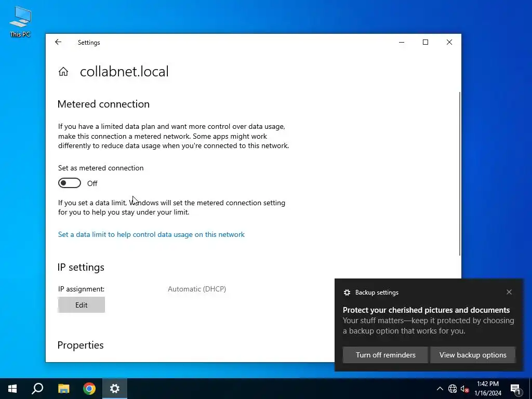This screenshot has width=532, height=399.
Task: Click the collabnet.local page title
Action: tap(124, 72)
